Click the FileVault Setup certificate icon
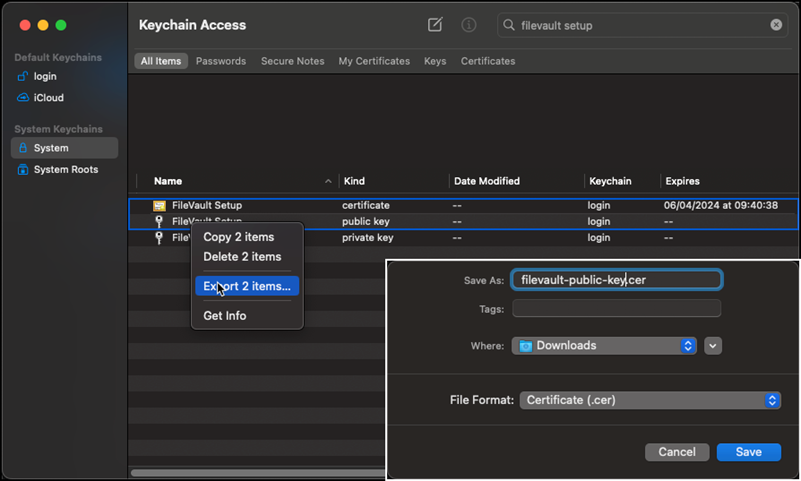Image resolution: width=801 pixels, height=481 pixels. (159, 205)
